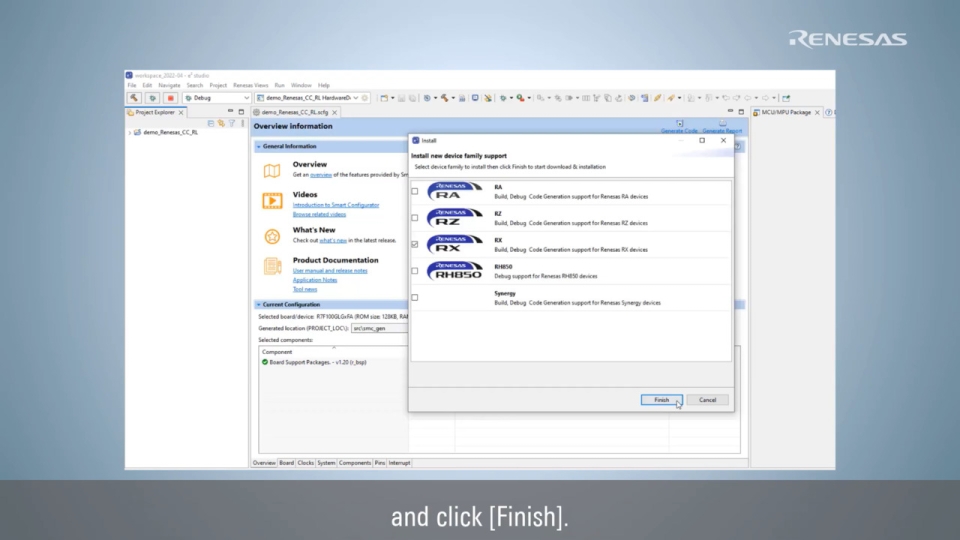Maximize the editor area
The image size is (960, 540).
pyautogui.click(x=741, y=112)
